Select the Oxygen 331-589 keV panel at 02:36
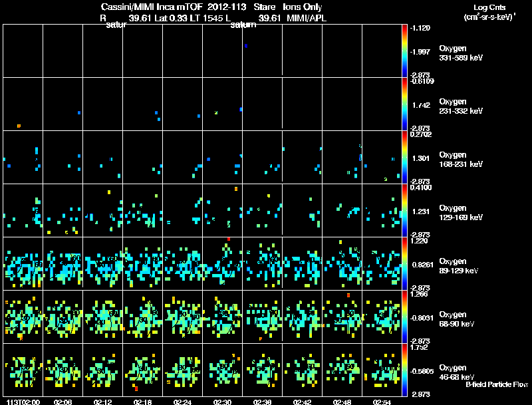The image size is (532, 405). 263,51
